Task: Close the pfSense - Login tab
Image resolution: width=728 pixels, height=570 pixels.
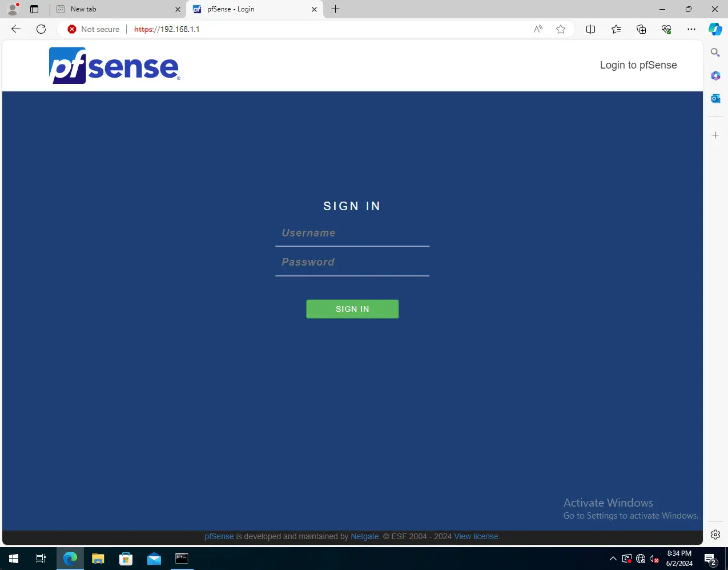Action: (x=314, y=9)
